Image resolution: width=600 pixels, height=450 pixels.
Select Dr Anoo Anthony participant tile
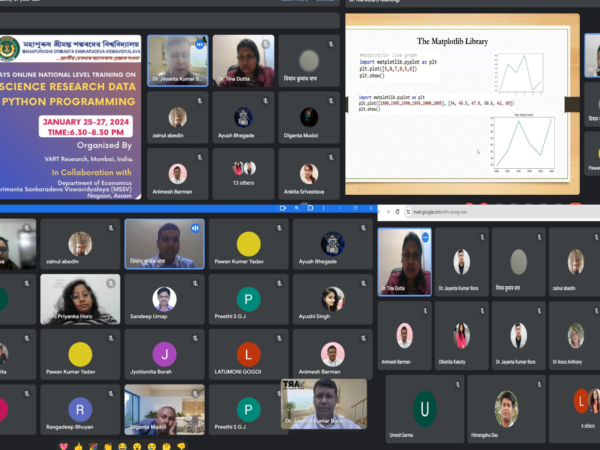point(574,336)
